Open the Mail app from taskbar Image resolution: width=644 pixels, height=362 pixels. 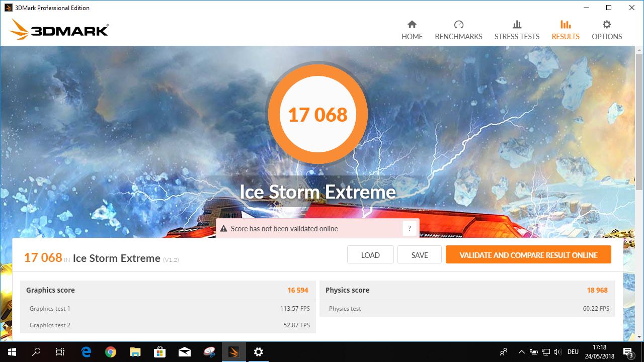pyautogui.click(x=185, y=352)
